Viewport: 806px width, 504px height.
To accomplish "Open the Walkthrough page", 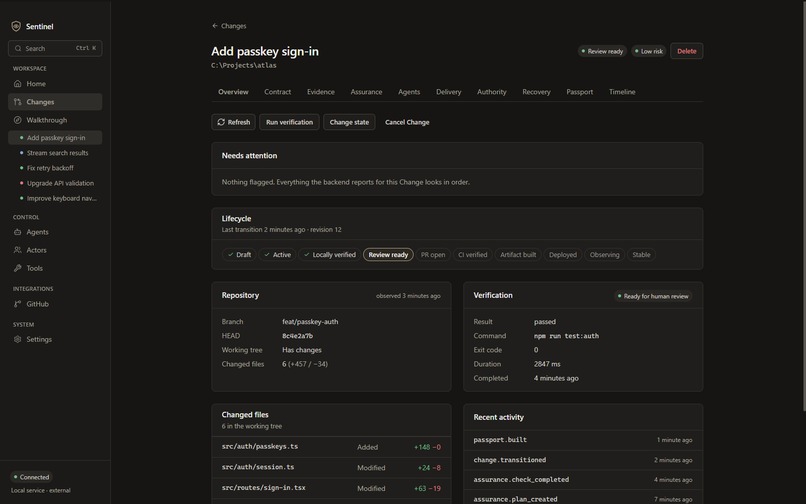I will coord(55,120).
